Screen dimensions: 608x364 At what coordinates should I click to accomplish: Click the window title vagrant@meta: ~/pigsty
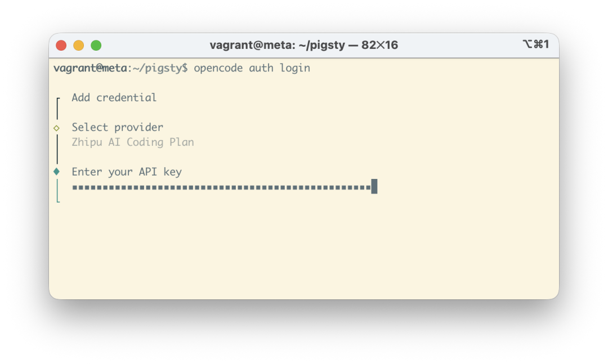pyautogui.click(x=277, y=45)
